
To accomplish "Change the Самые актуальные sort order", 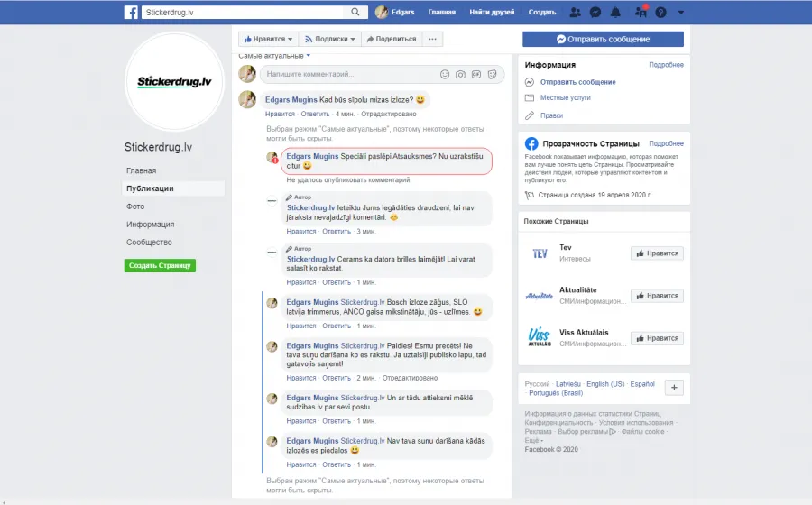I will [274, 55].
